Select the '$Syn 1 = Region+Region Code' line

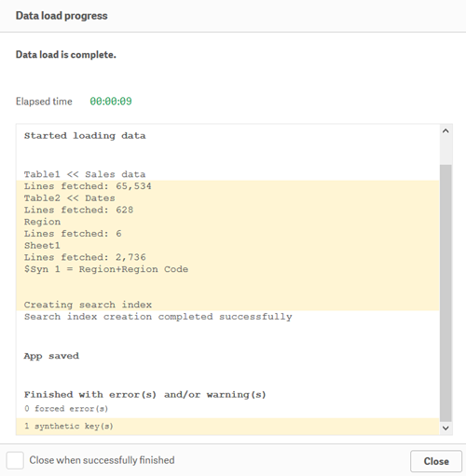click(106, 269)
